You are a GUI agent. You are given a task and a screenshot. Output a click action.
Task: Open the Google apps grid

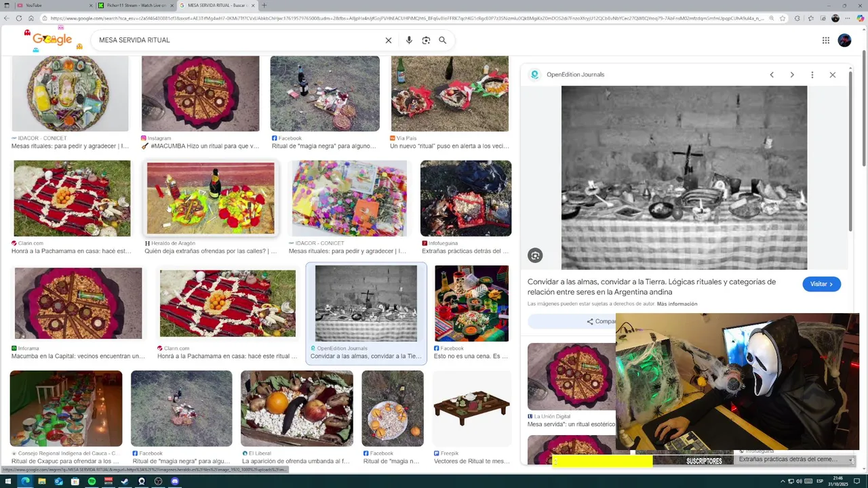(x=826, y=40)
